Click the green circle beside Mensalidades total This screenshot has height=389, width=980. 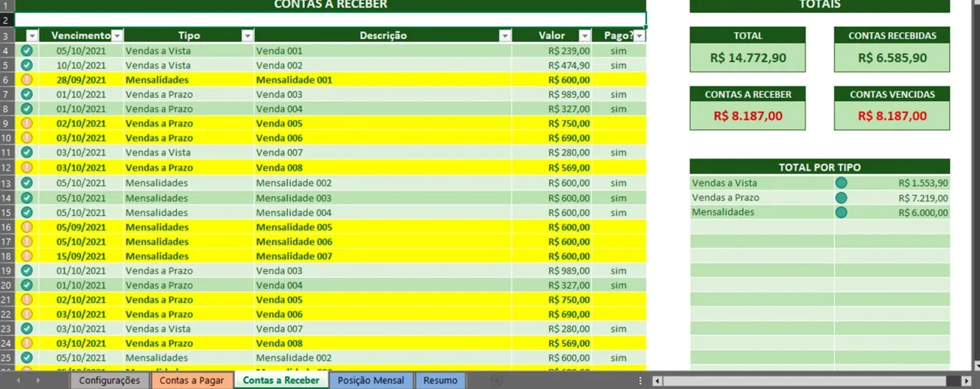coord(841,212)
